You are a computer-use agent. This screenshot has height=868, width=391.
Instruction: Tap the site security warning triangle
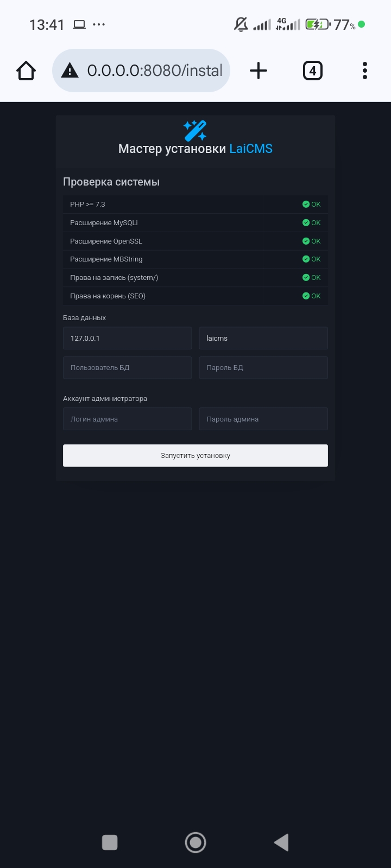point(70,71)
